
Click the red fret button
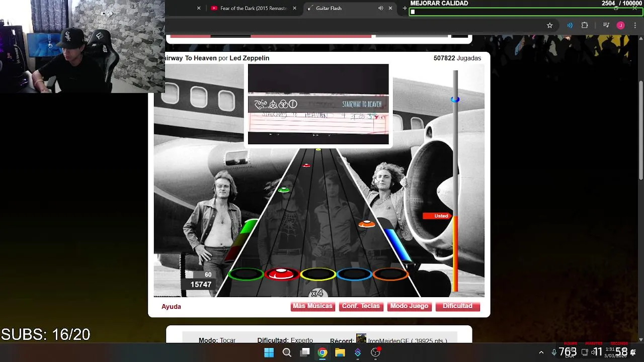coord(282,275)
